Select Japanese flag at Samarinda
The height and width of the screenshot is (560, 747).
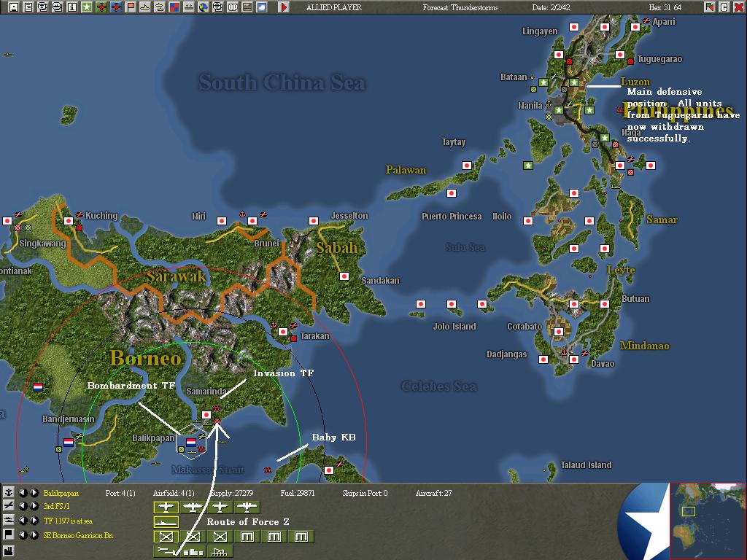[x=206, y=415]
